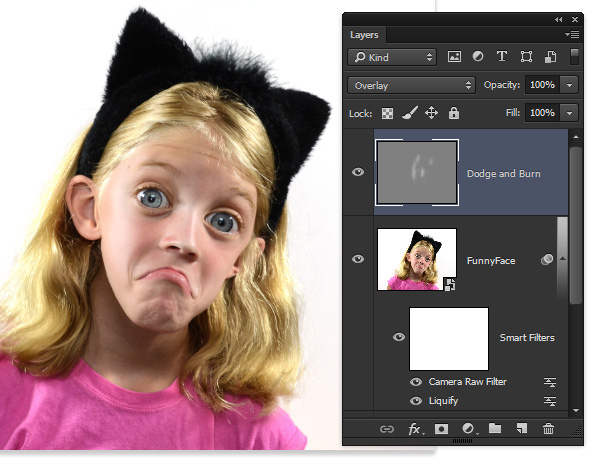
Task: Open the Kind filter dropdown
Action: coord(392,57)
